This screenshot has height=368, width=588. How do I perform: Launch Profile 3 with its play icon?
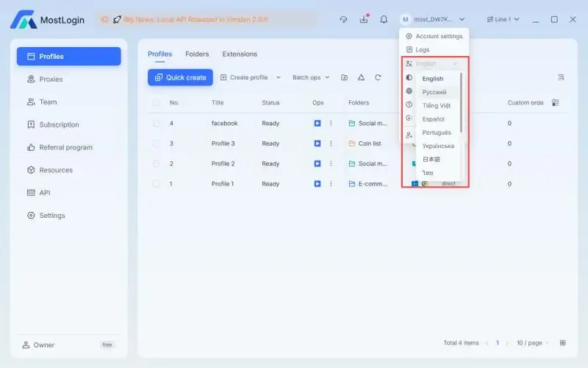click(318, 144)
